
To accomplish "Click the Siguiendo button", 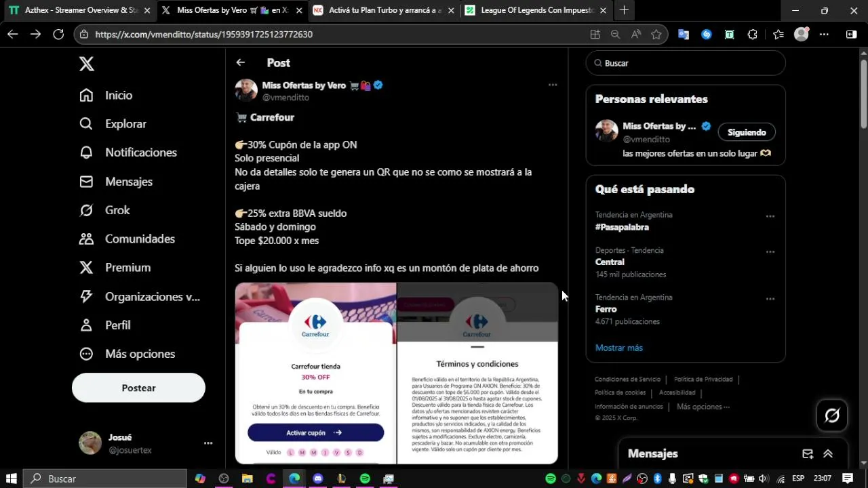I will click(x=747, y=132).
